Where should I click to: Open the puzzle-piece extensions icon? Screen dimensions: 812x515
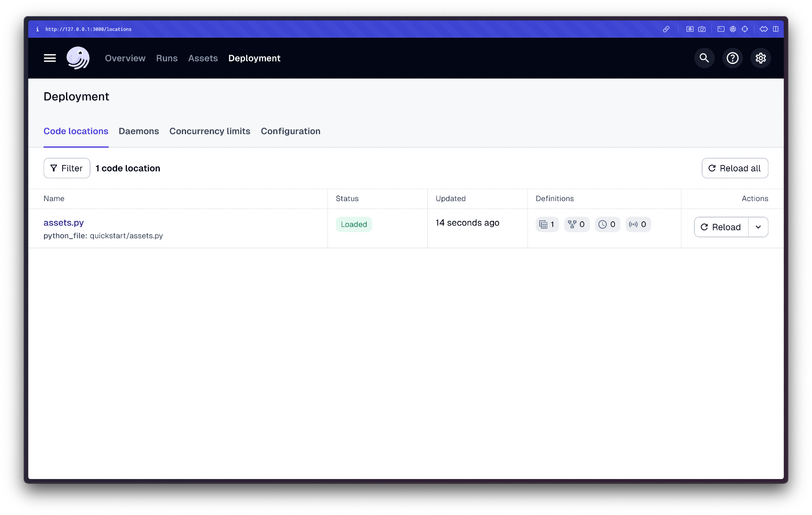click(x=764, y=29)
